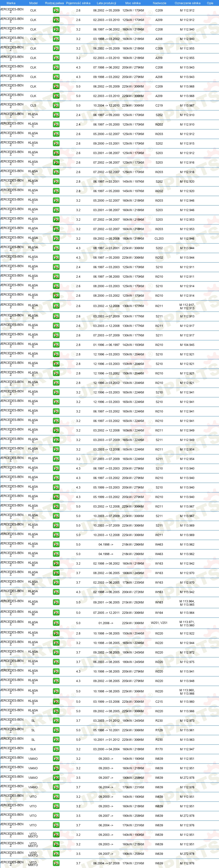
Task: Click fuel icon for CLK 4.3 C208 row
Action: point(56,67)
